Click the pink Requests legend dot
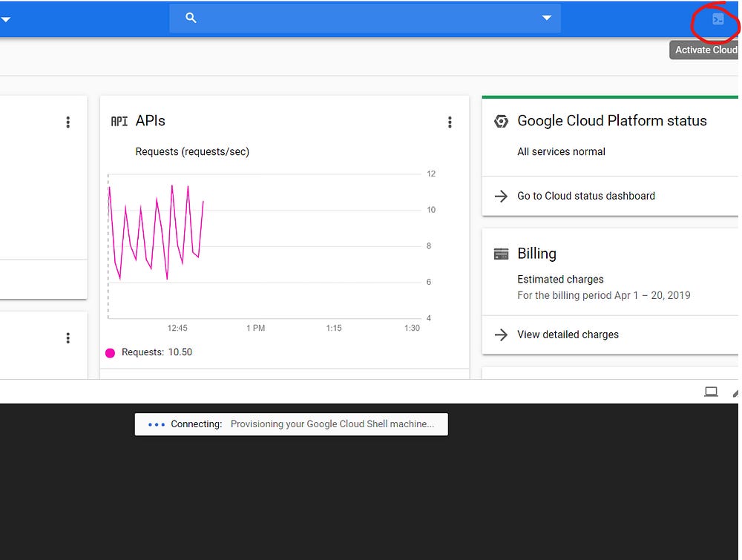This screenshot has height=560, width=742. click(x=111, y=353)
